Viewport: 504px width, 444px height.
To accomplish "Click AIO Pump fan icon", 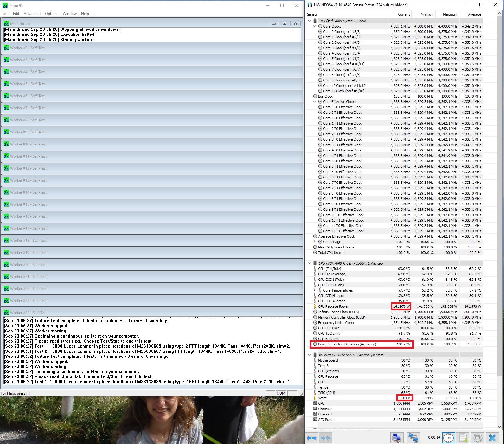I will click(x=315, y=420).
